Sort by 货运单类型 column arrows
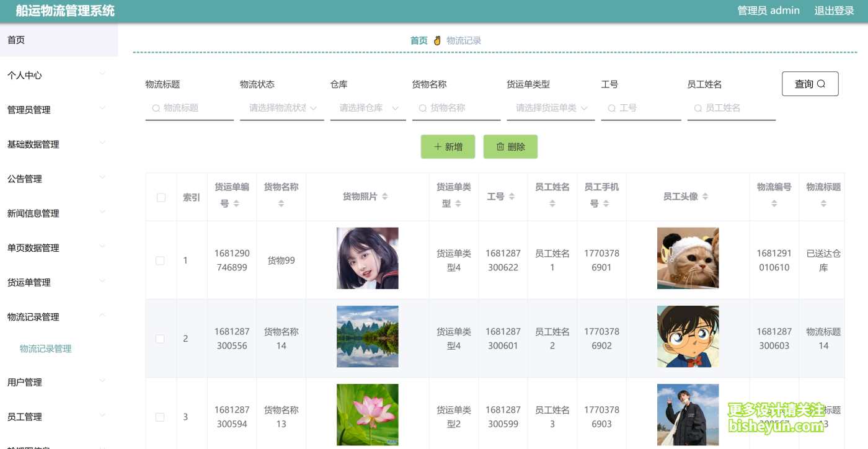The width and height of the screenshot is (868, 449). point(458,203)
